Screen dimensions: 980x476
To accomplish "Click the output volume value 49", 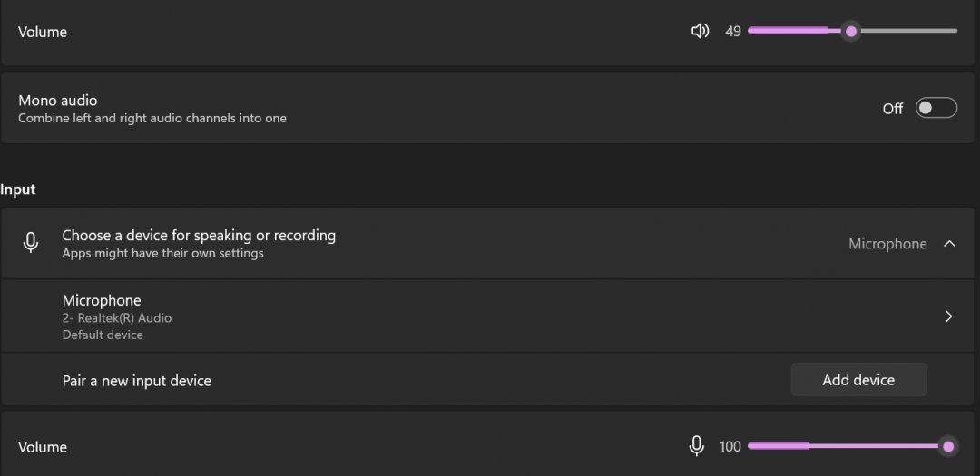I will pyautogui.click(x=733, y=32).
